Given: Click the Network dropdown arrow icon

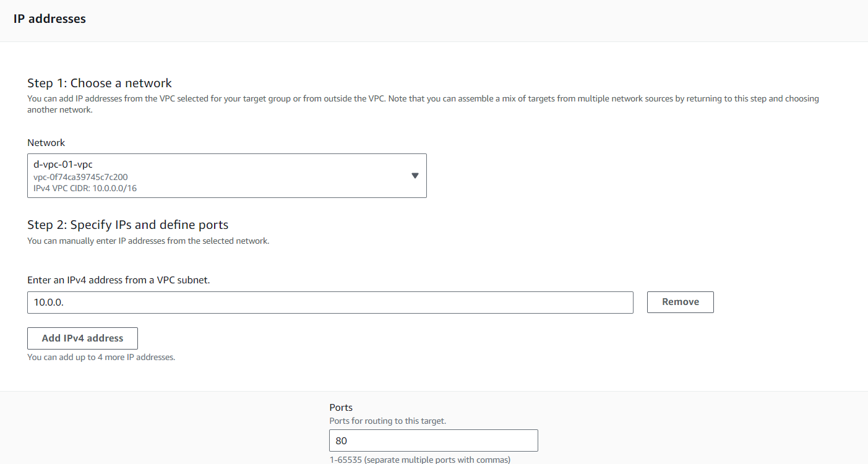Looking at the screenshot, I should pos(415,176).
